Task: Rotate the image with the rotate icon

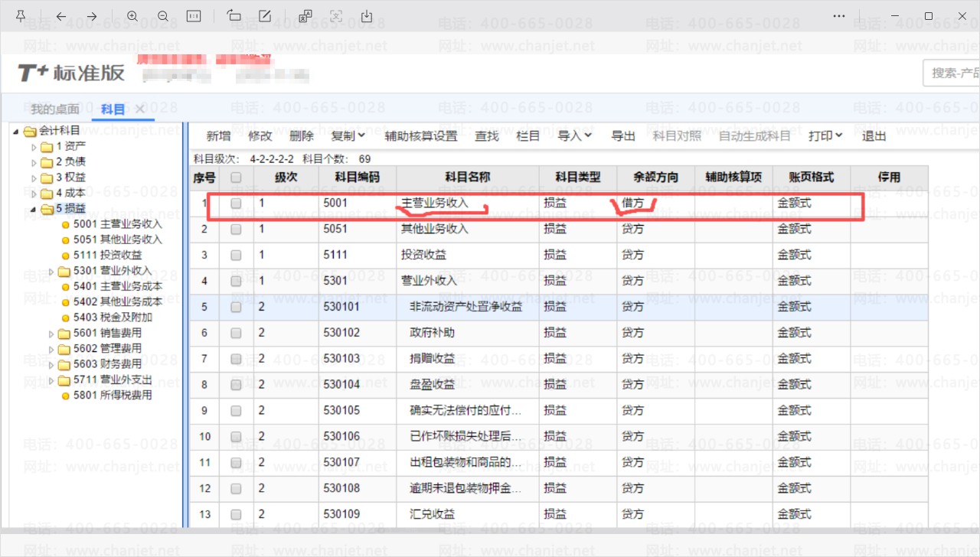Action: pyautogui.click(x=234, y=16)
